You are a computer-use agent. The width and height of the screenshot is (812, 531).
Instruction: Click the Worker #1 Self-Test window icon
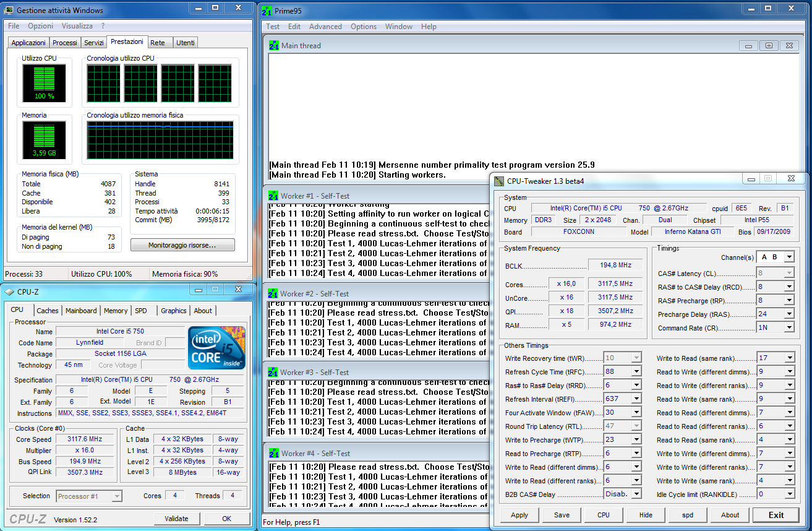pyautogui.click(x=273, y=196)
